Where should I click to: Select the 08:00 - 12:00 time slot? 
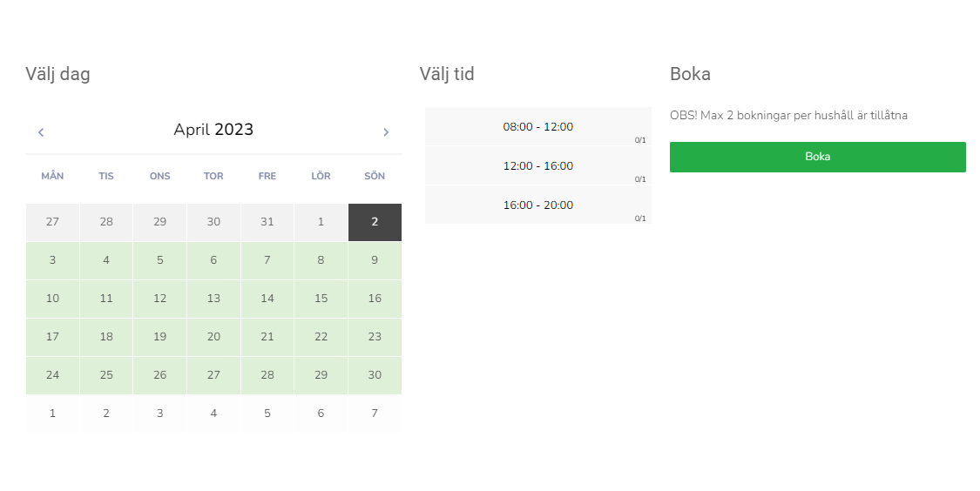[x=537, y=127]
